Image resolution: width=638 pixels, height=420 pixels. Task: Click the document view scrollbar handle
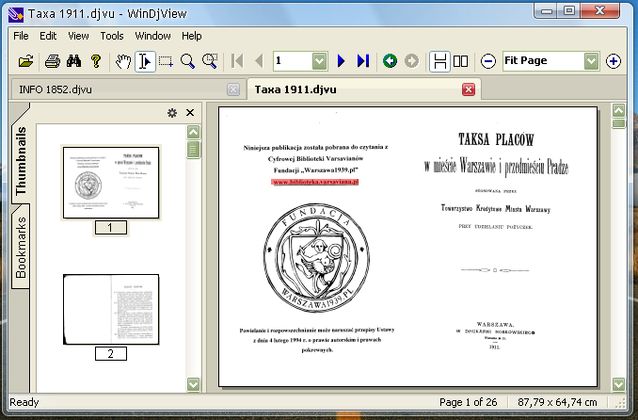pos(619,123)
